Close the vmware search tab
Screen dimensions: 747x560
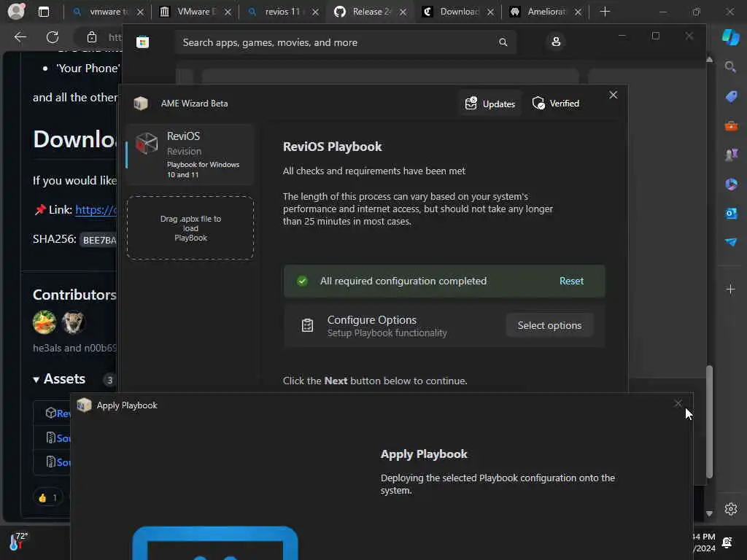pyautogui.click(x=140, y=12)
